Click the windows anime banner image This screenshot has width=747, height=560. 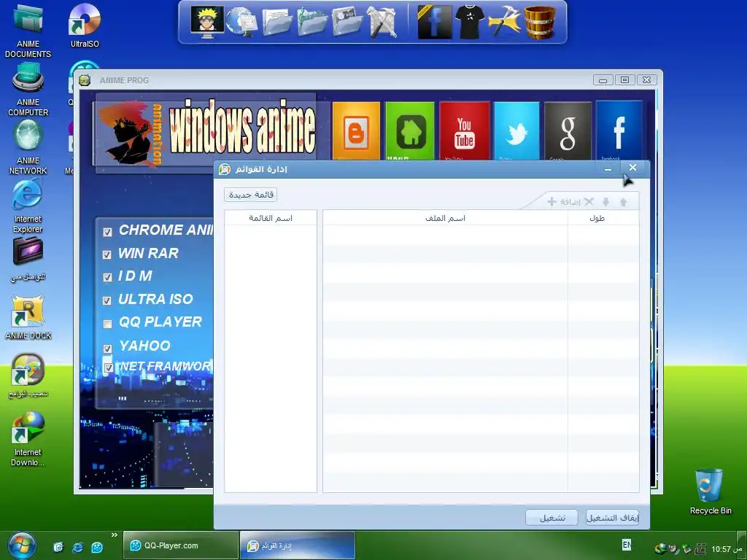pos(205,133)
